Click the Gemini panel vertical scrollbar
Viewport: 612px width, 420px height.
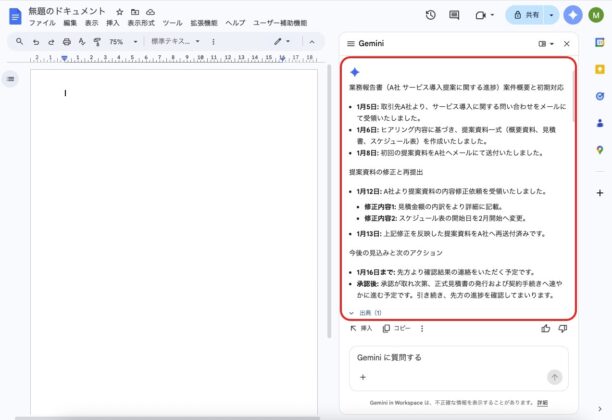point(573,96)
